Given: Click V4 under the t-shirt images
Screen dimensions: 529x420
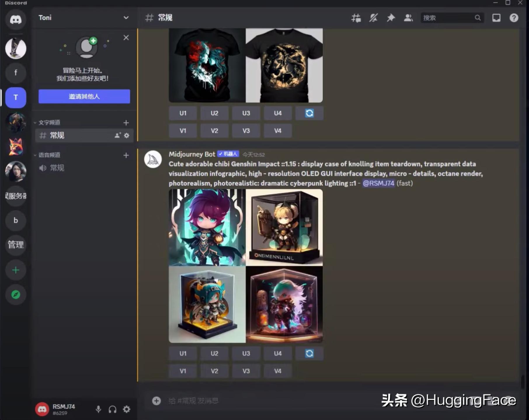Looking at the screenshot, I should coord(278,131).
